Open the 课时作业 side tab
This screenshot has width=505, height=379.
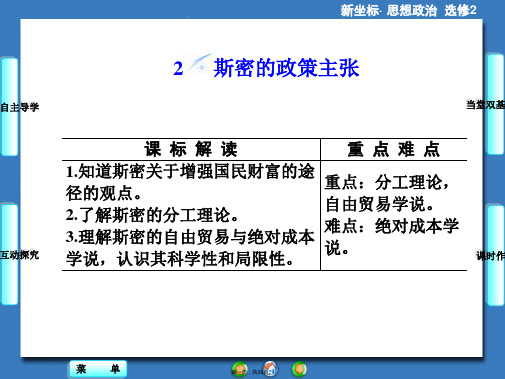click(x=495, y=256)
